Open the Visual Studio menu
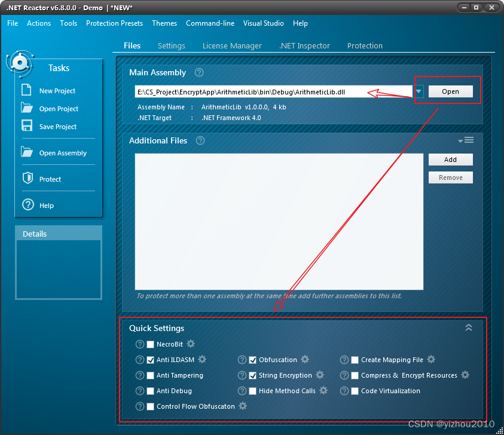This screenshot has height=435, width=504. [x=264, y=23]
